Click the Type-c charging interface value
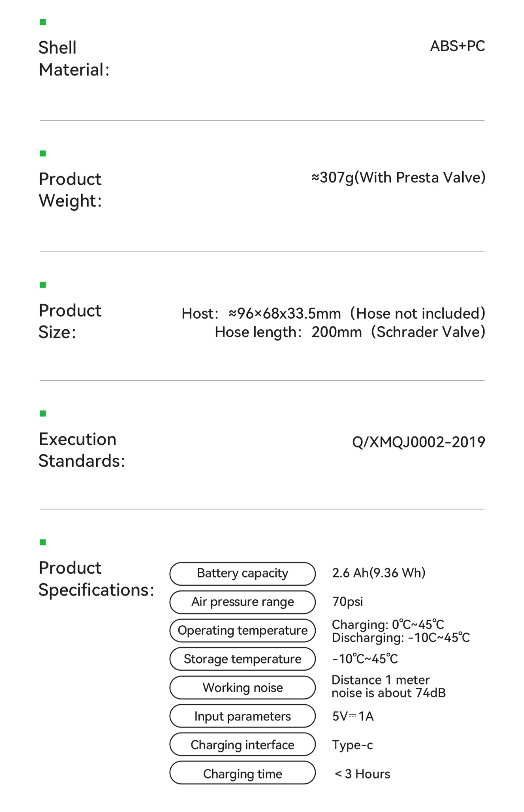 (353, 745)
